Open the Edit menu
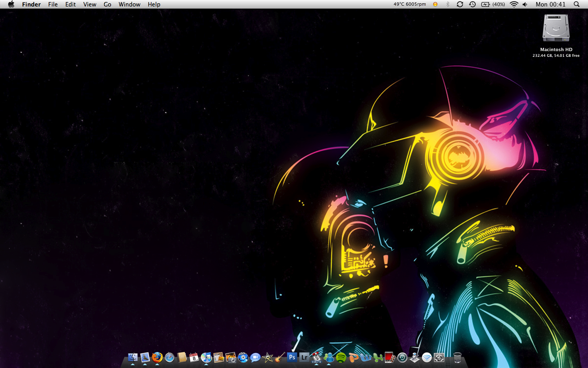The width and height of the screenshot is (588, 368). coord(71,4)
